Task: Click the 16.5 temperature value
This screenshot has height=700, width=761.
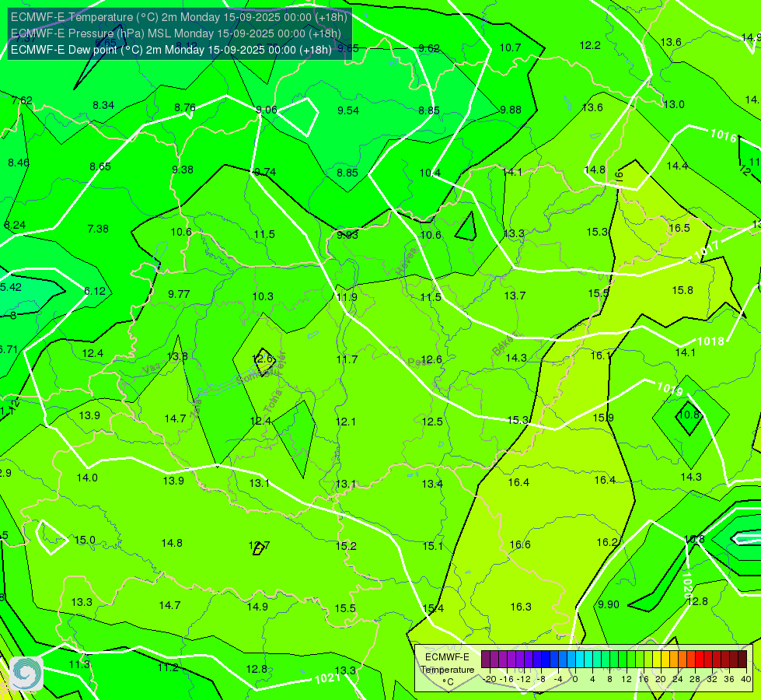Action: pyautogui.click(x=679, y=229)
